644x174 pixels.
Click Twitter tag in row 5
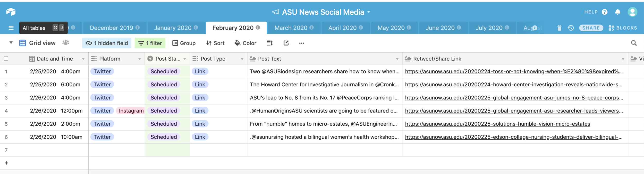(x=102, y=124)
